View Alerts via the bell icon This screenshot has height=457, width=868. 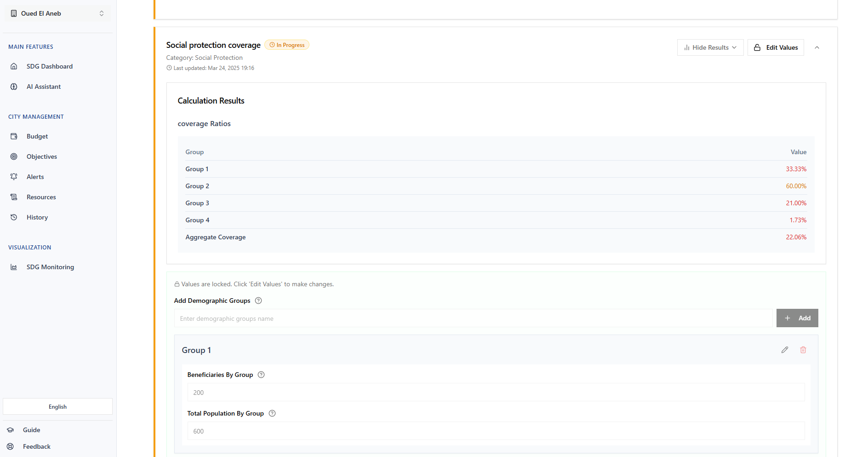[x=35, y=177]
